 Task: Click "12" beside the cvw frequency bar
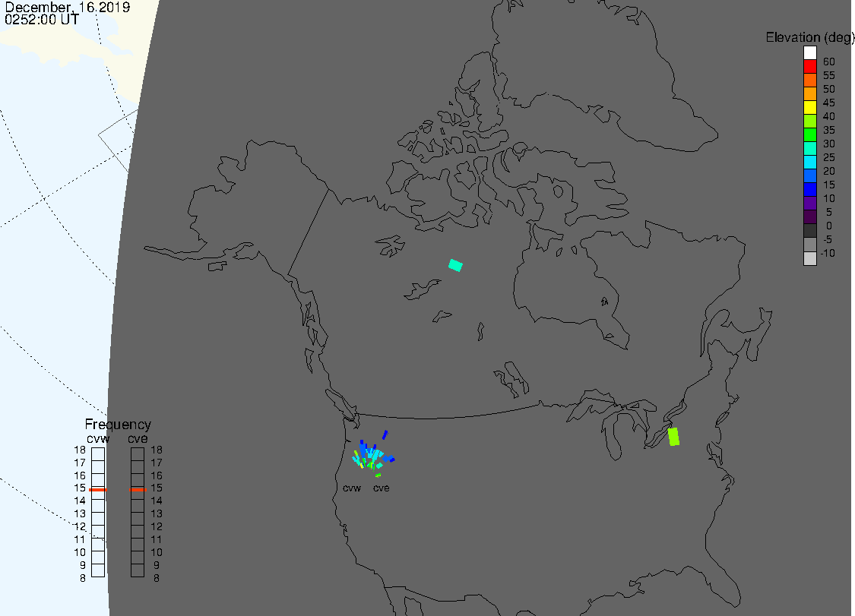pos(80,526)
